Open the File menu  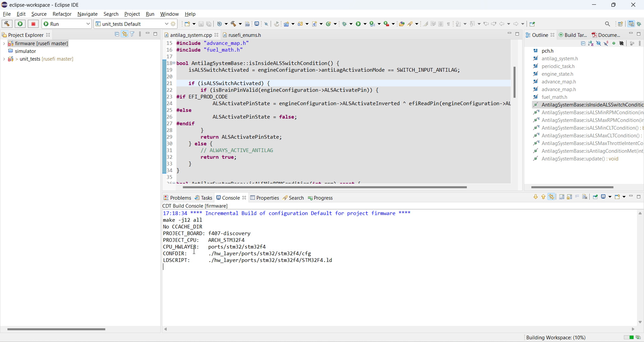tap(7, 14)
